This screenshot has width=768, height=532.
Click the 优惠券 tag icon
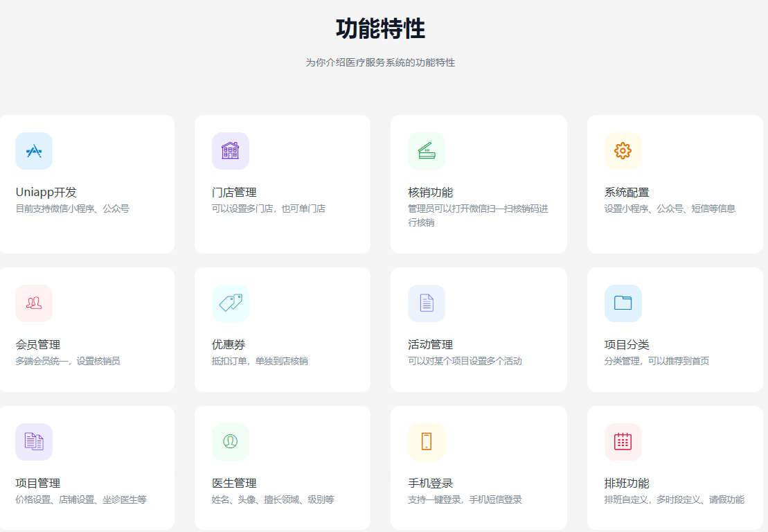click(230, 303)
